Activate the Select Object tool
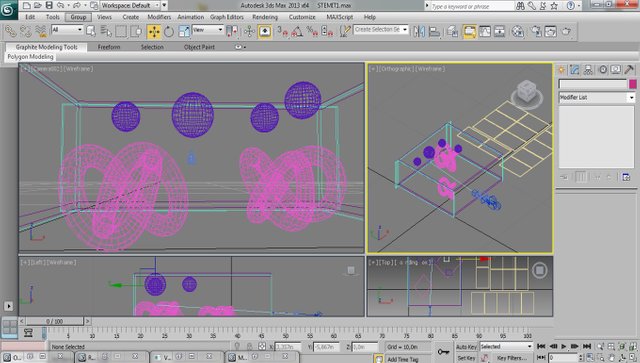The width and height of the screenshot is (640, 363). coord(91,31)
